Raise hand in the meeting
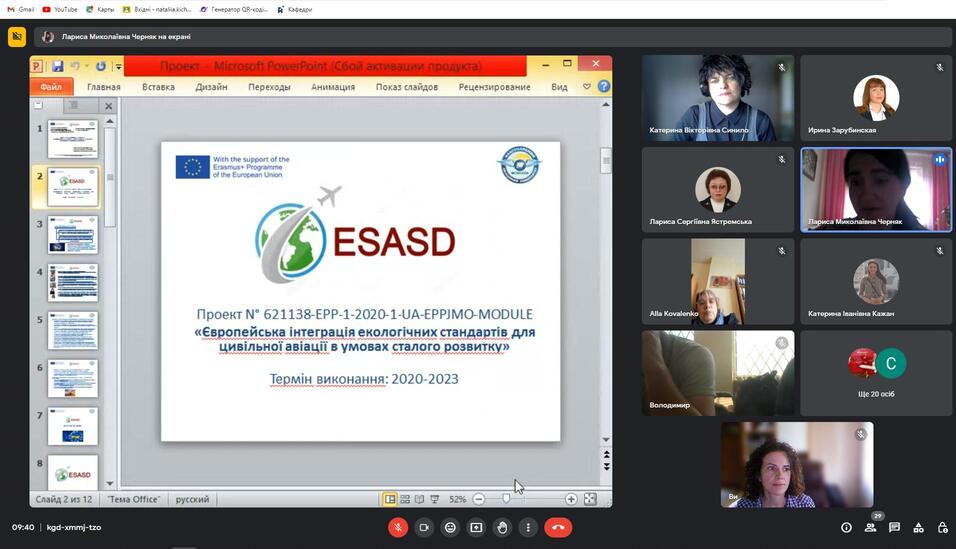956x549 pixels. point(502,527)
